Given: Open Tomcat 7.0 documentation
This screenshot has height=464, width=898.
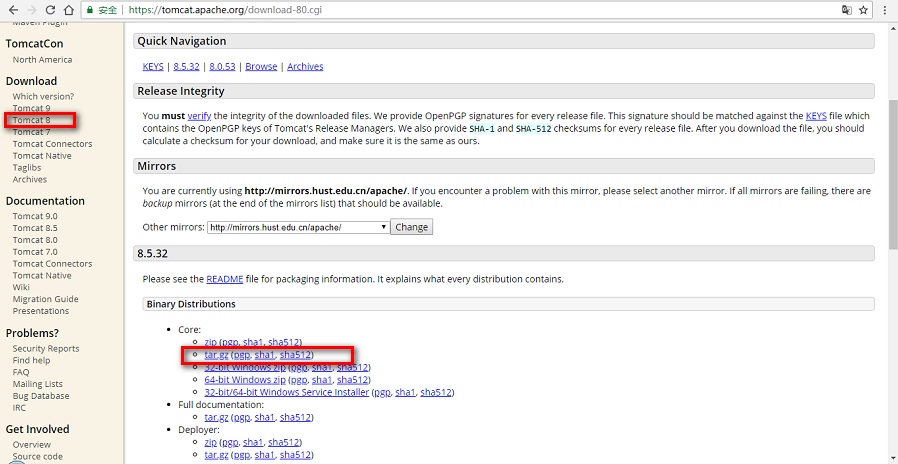Looking at the screenshot, I should [35, 252].
